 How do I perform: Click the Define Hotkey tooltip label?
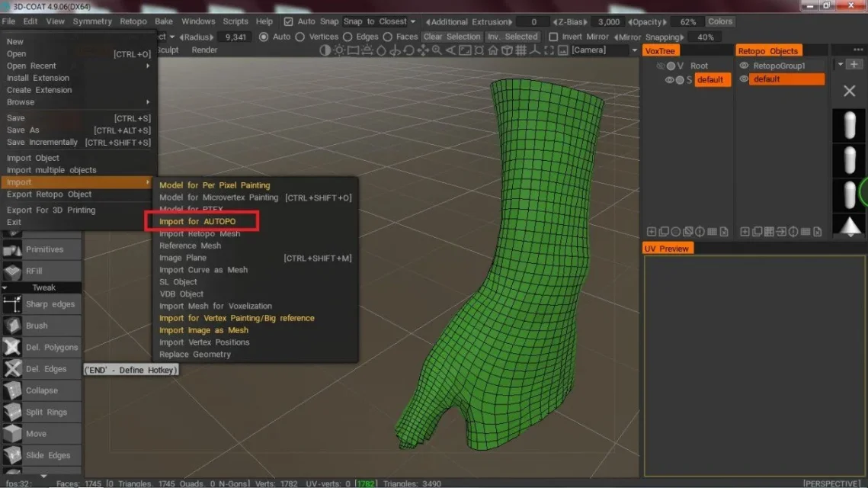[131, 370]
